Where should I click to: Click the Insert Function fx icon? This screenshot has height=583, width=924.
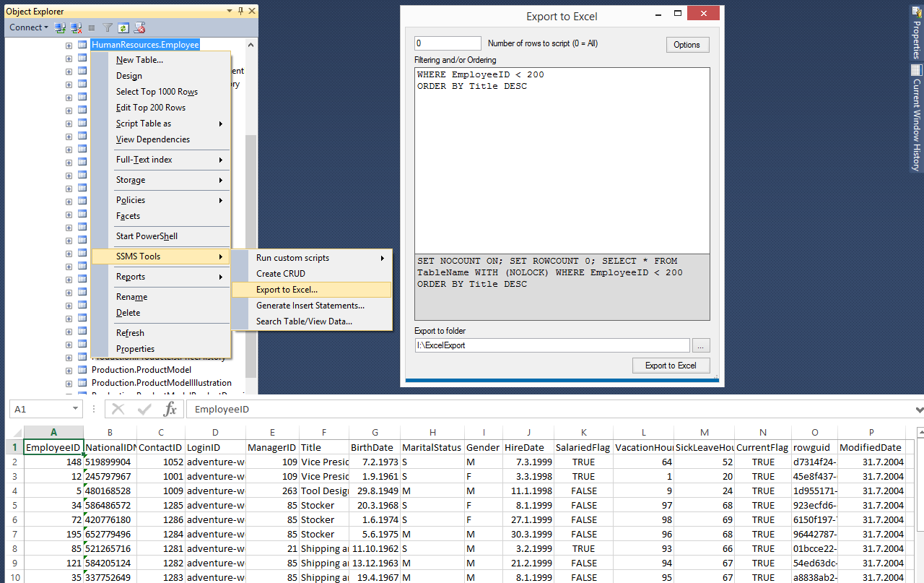coord(170,409)
